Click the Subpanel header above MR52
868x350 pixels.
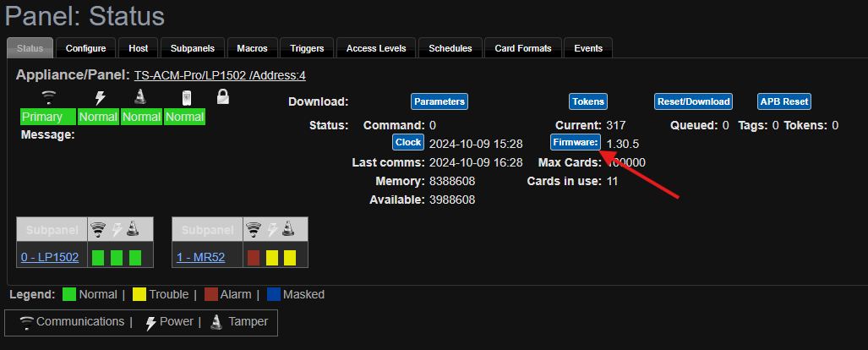tap(208, 229)
